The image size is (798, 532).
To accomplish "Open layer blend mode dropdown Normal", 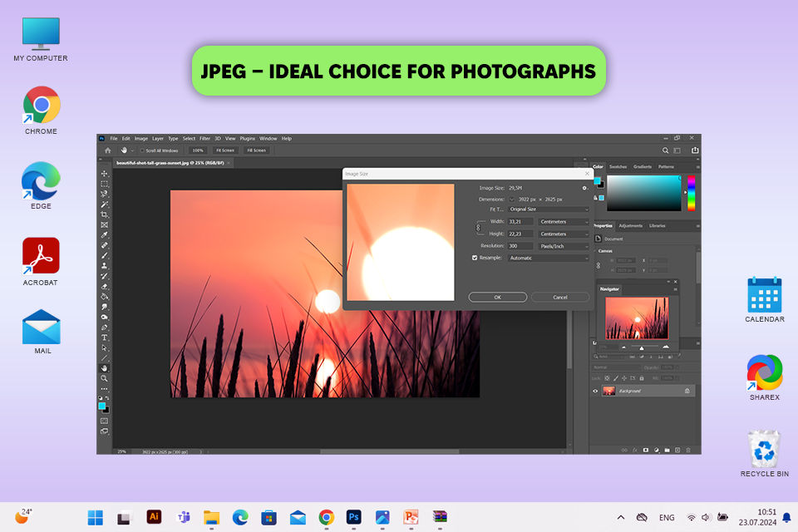I will [x=615, y=367].
